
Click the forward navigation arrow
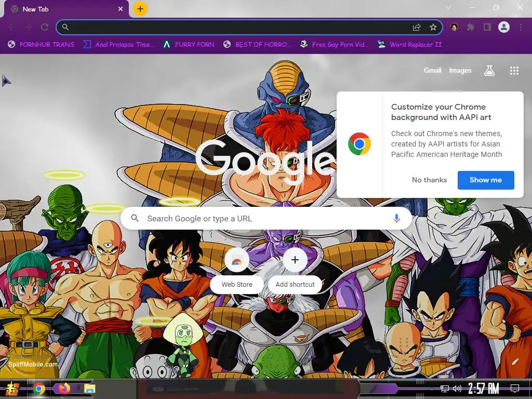(x=28, y=27)
